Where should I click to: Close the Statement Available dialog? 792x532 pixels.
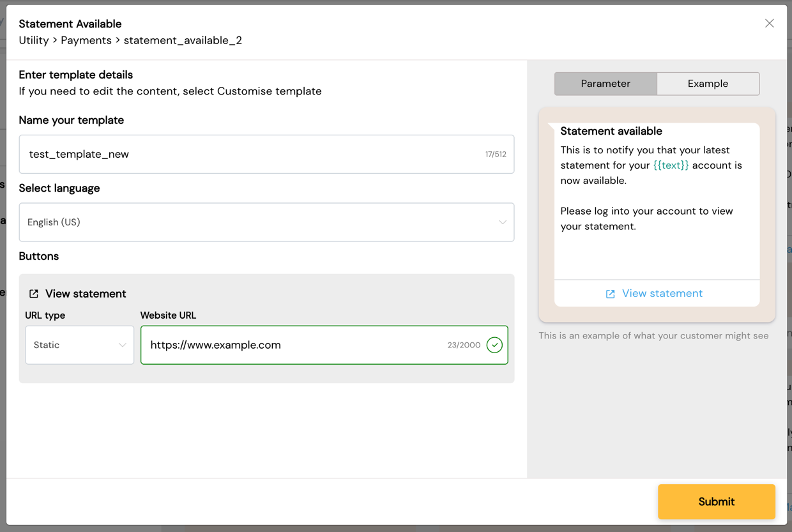[x=769, y=24]
